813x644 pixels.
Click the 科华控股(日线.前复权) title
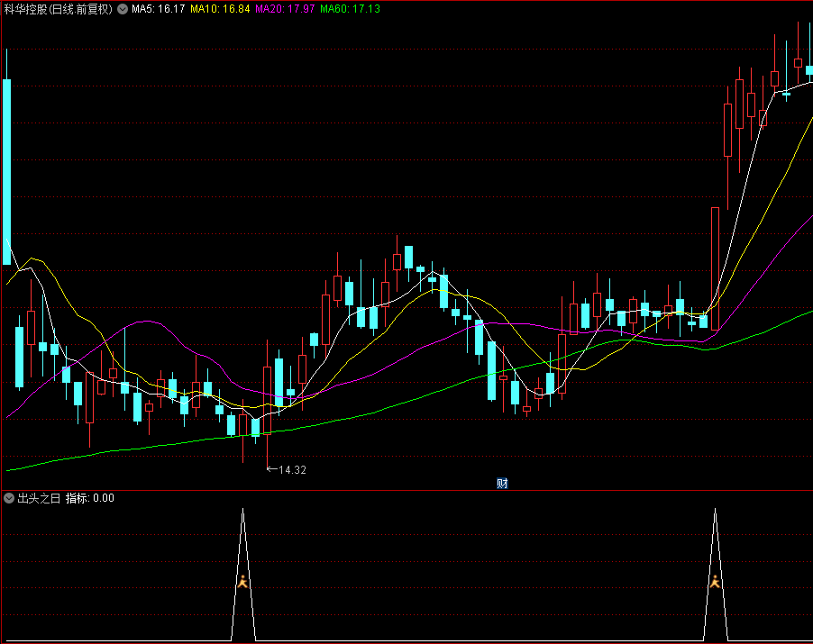click(x=58, y=9)
